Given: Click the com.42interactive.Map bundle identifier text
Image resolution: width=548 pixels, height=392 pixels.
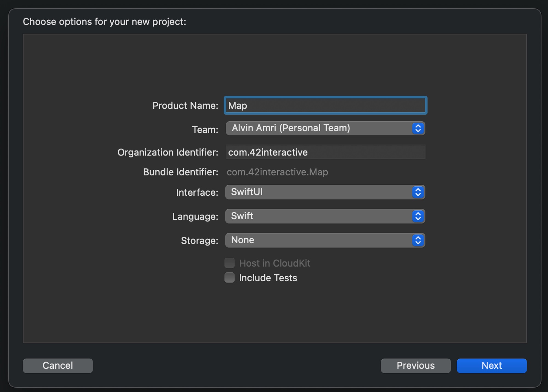Looking at the screenshot, I should tap(277, 172).
